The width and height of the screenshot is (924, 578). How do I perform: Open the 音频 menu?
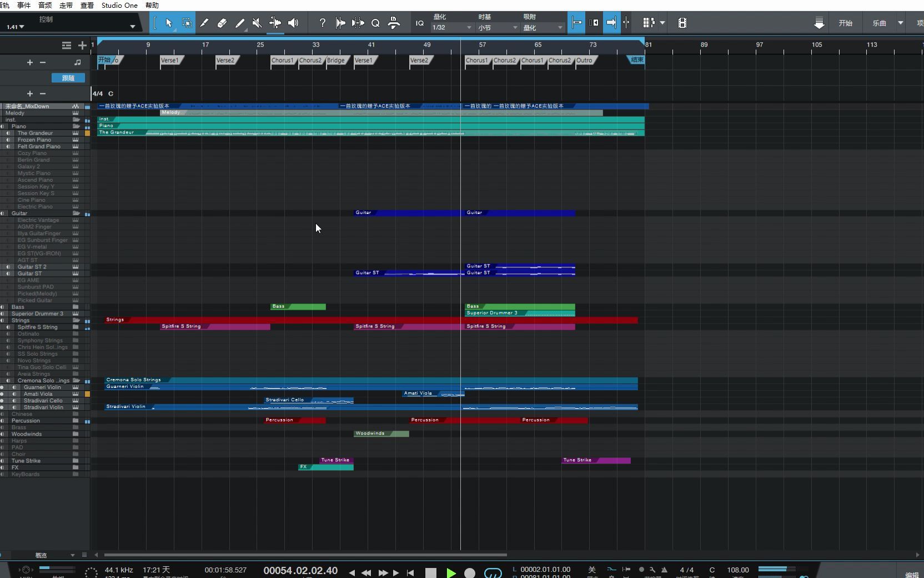(x=45, y=5)
